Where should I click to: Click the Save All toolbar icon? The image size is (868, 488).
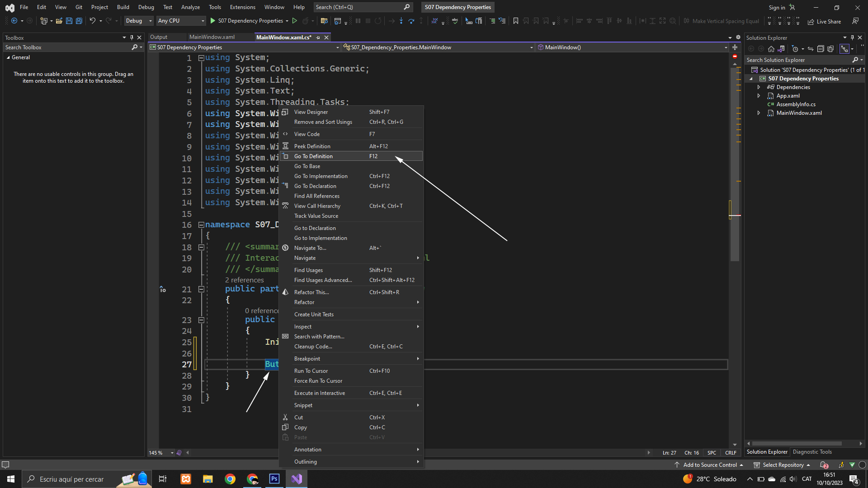79,21
